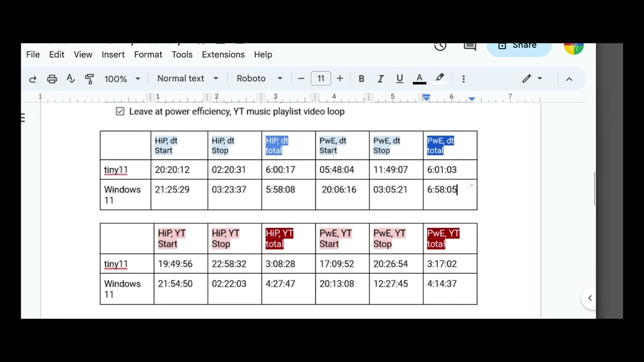The height and width of the screenshot is (362, 644).
Task: Show the side panel with left chevron
Action: click(x=590, y=298)
